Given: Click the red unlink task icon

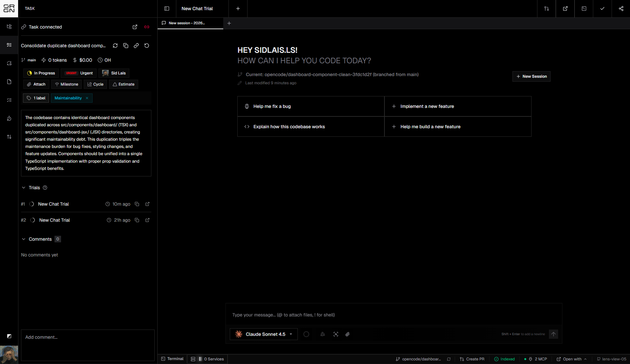Looking at the screenshot, I should point(147,27).
